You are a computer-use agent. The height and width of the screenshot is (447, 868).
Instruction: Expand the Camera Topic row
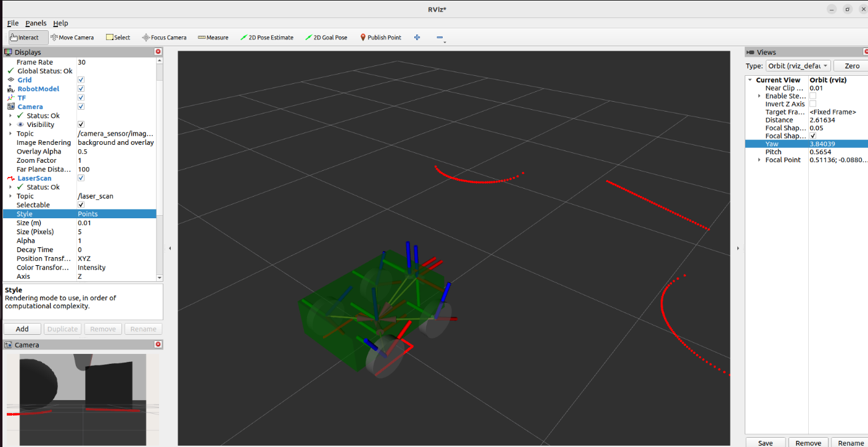tap(10, 134)
